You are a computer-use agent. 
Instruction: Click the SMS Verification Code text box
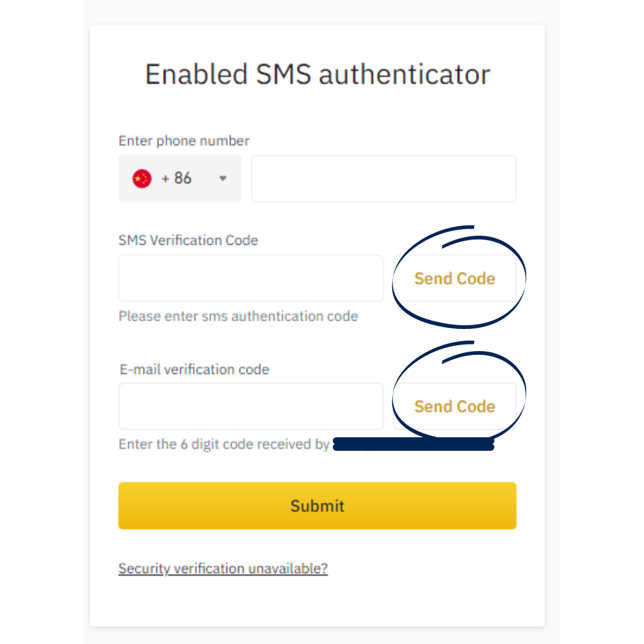pos(251,278)
